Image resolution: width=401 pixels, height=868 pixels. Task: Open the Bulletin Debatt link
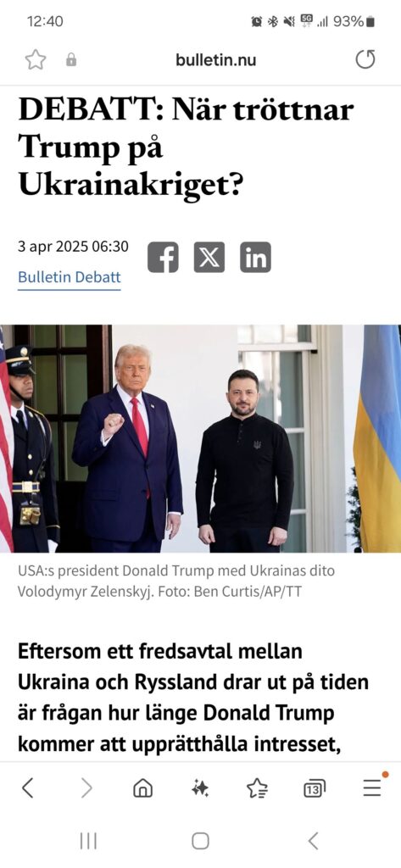coord(70,277)
